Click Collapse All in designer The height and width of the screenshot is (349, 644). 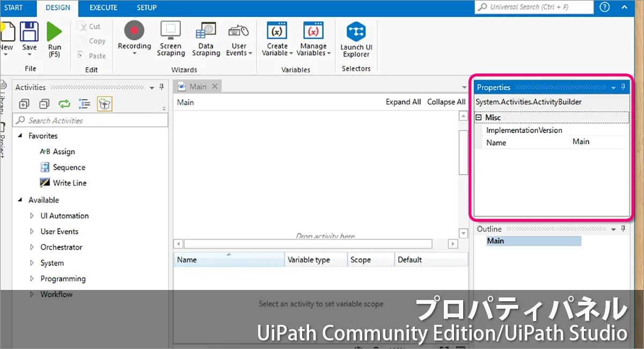tap(446, 102)
